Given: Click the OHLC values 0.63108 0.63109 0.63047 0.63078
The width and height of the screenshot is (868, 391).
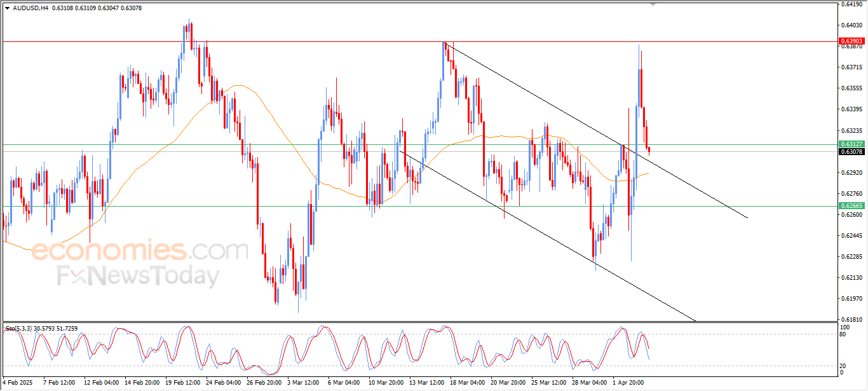Looking at the screenshot, I should point(97,8).
